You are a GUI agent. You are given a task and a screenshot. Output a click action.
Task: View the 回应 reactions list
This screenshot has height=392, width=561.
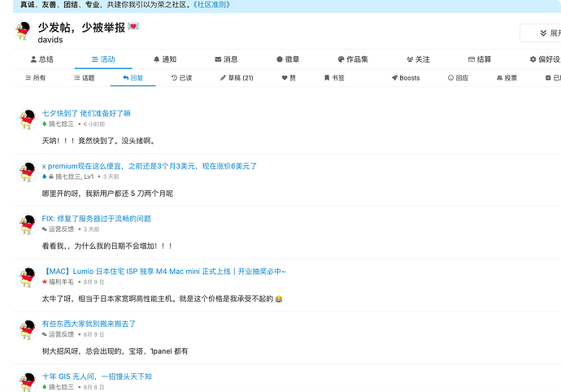[459, 78]
